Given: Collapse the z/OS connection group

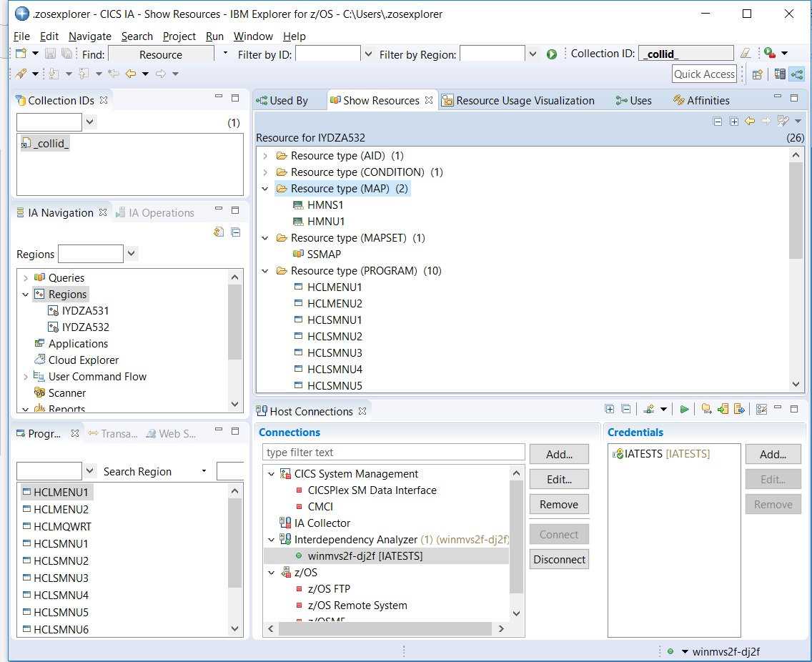Looking at the screenshot, I should pos(271,573).
